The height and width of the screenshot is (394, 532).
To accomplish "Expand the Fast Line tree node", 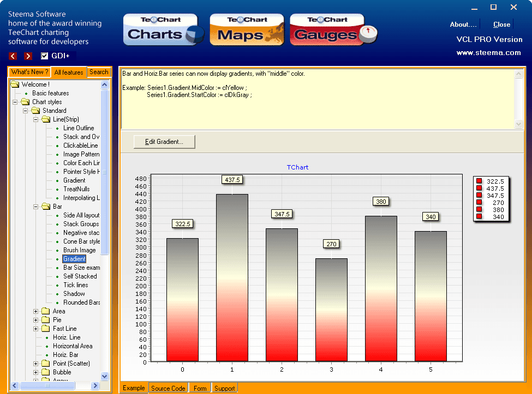I will point(35,329).
